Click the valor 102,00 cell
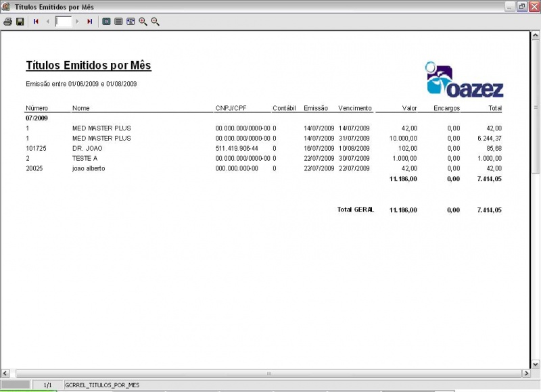The height and width of the screenshot is (392, 541). (408, 148)
